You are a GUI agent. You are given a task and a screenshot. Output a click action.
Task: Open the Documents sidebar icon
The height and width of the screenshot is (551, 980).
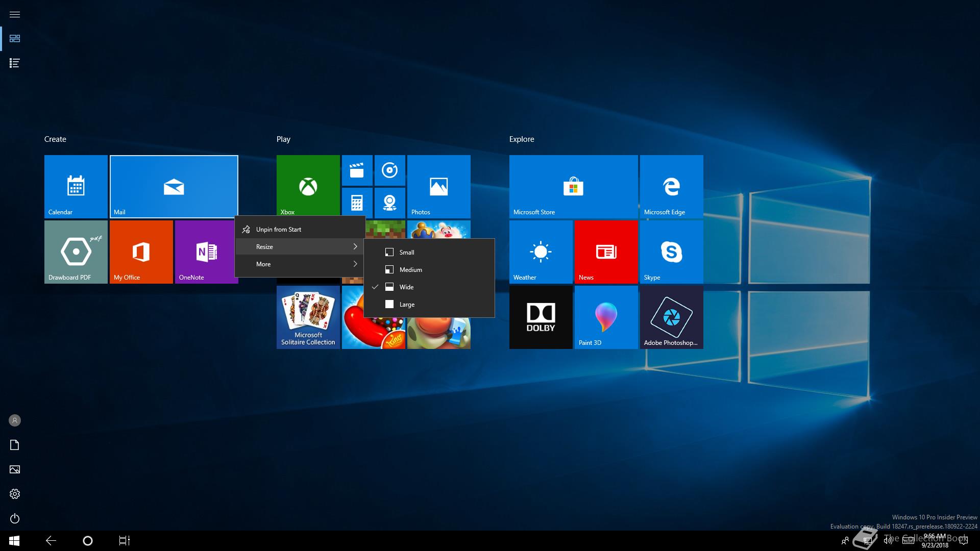(15, 445)
